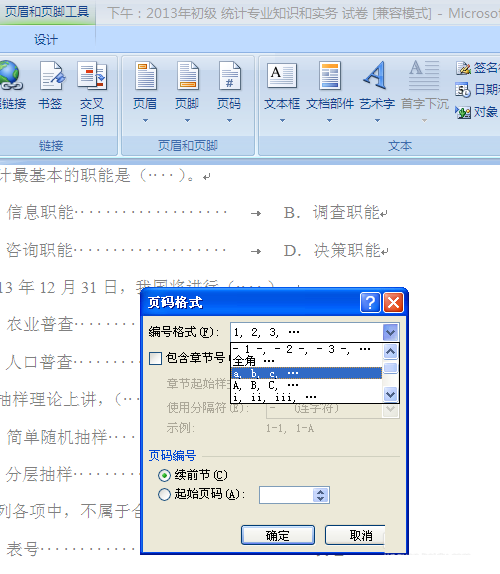This screenshot has height=574, width=500.
Task: Expand the Page Number (页码) dropdown arrow
Action: point(230,120)
